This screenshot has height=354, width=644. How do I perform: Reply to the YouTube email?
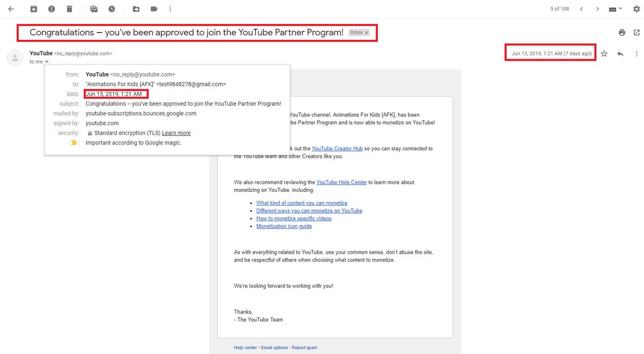point(620,54)
